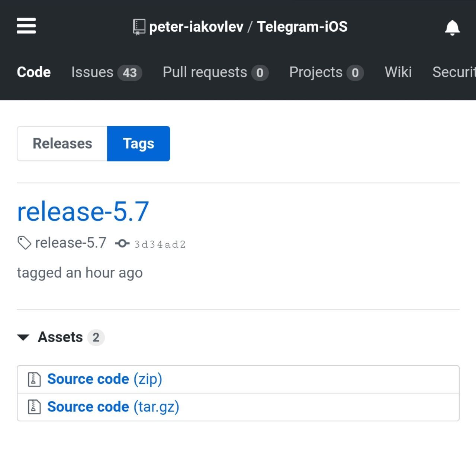Click the Assets label
The image size is (476, 449).
point(60,337)
